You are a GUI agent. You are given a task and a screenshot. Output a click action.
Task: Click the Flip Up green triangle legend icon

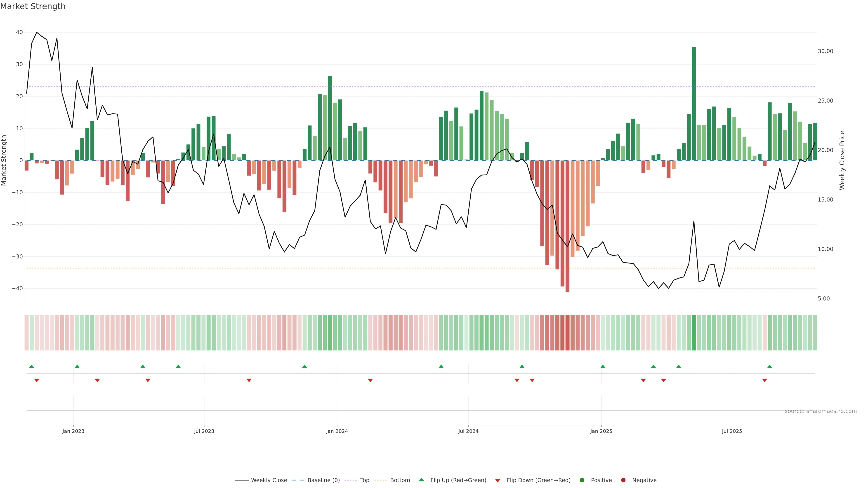[421, 480]
